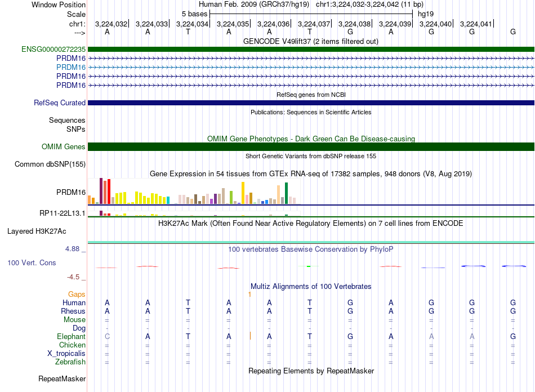535x392 pixels.
Task: Click the 4.88 PhyloP upper scale value
Action: point(72,249)
